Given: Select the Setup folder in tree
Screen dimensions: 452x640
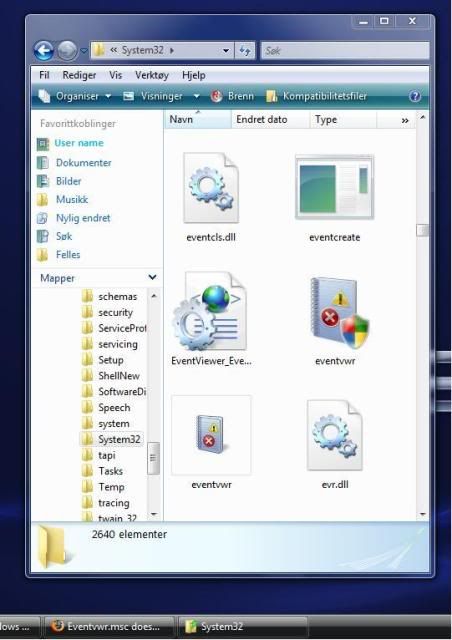Looking at the screenshot, I should [x=103, y=360].
